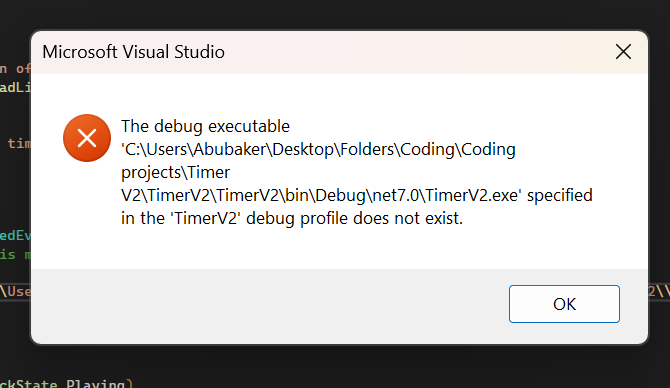
Task: Click the '2\V' string fragment at right edge
Action: tap(659, 291)
